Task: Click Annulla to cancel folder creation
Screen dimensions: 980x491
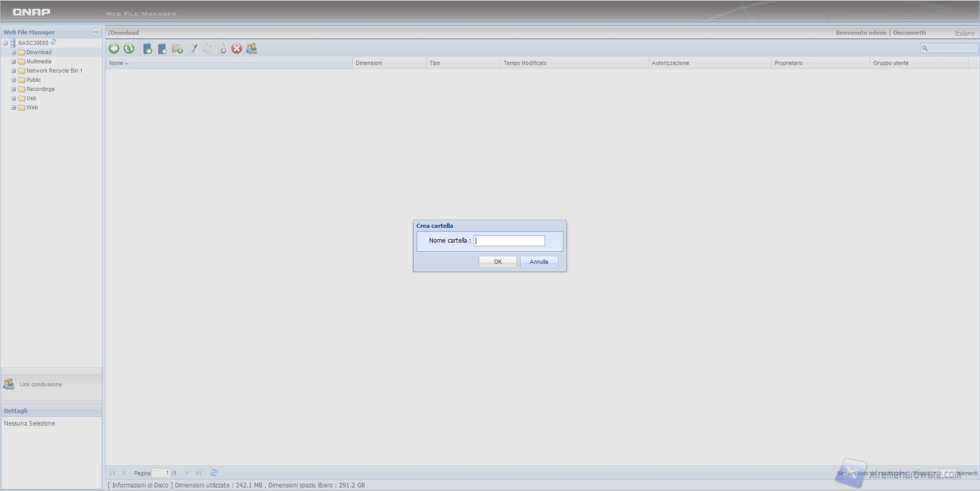Action: [x=538, y=262]
